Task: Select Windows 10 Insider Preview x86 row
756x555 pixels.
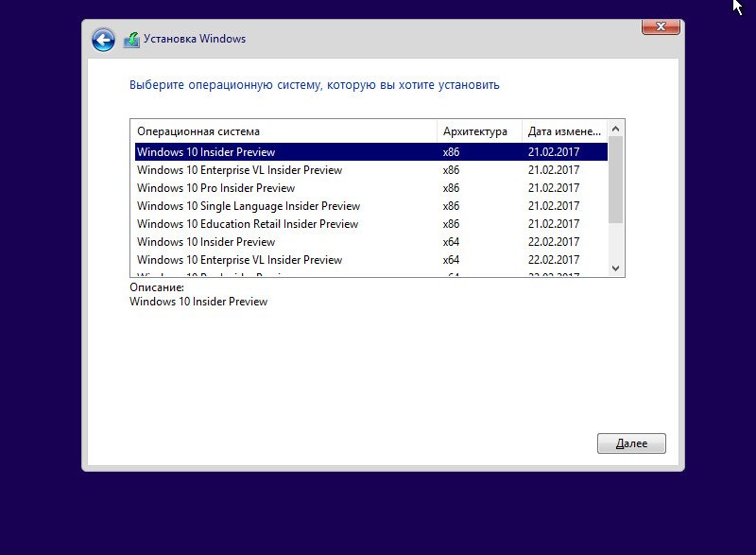Action: tap(370, 152)
